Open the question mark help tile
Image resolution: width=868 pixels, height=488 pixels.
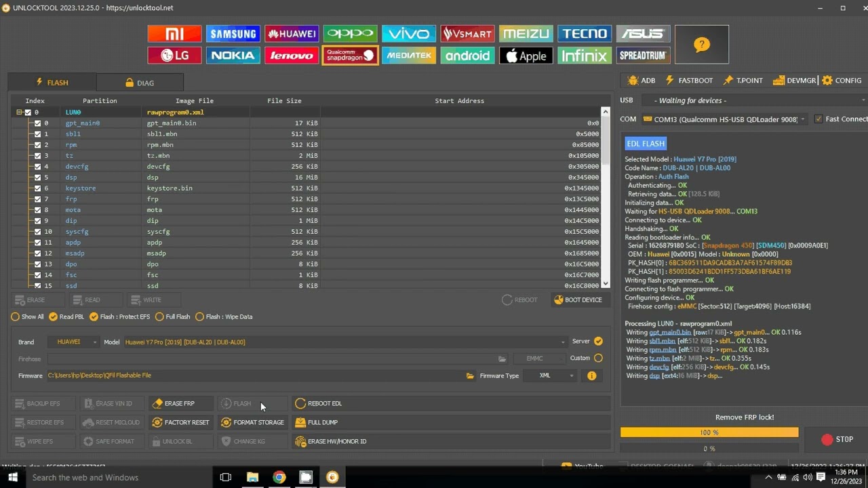[x=702, y=45]
